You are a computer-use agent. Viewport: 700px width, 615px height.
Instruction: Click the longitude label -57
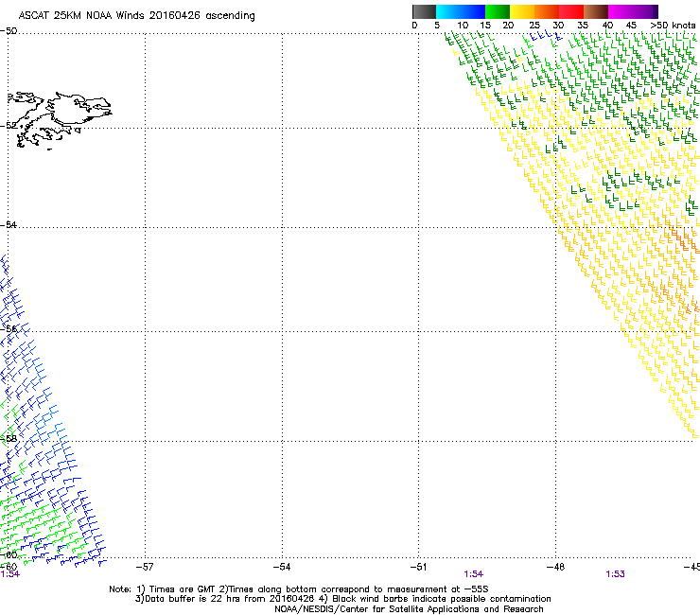[x=145, y=567]
